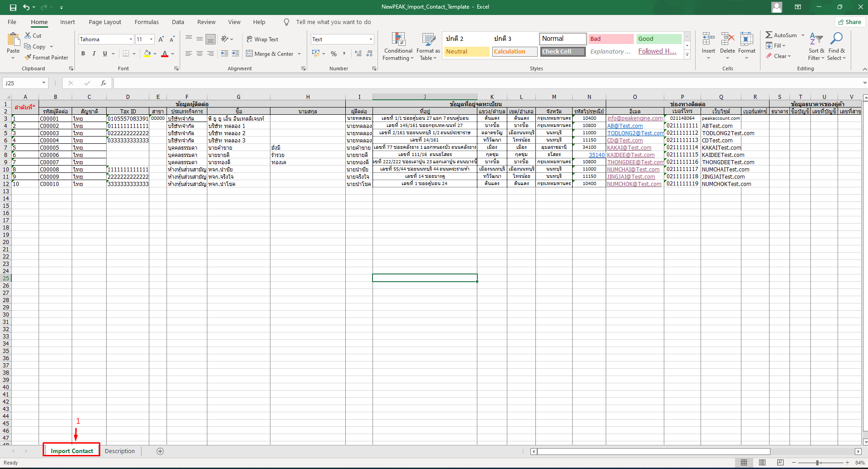Click the Conditional Formatting icon
868x469 pixels.
pyautogui.click(x=398, y=39)
